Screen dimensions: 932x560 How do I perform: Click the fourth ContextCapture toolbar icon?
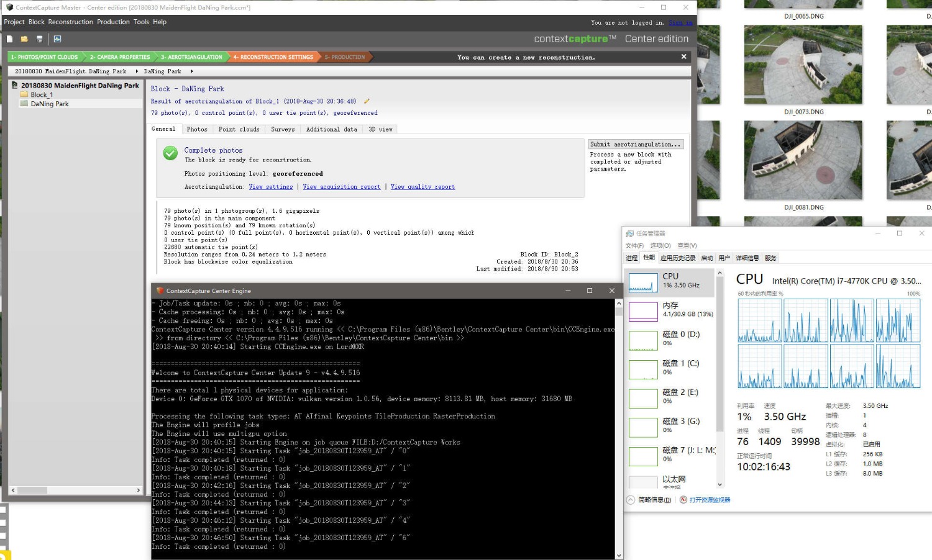57,39
